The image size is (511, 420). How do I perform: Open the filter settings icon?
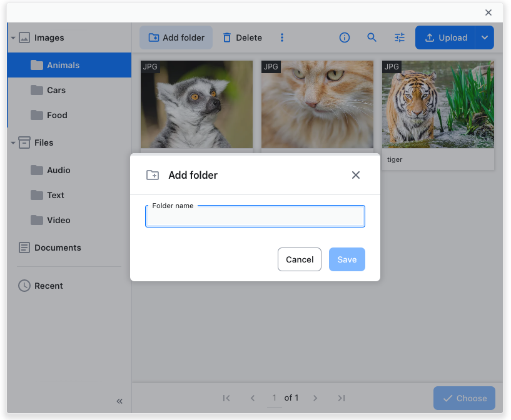pyautogui.click(x=400, y=37)
